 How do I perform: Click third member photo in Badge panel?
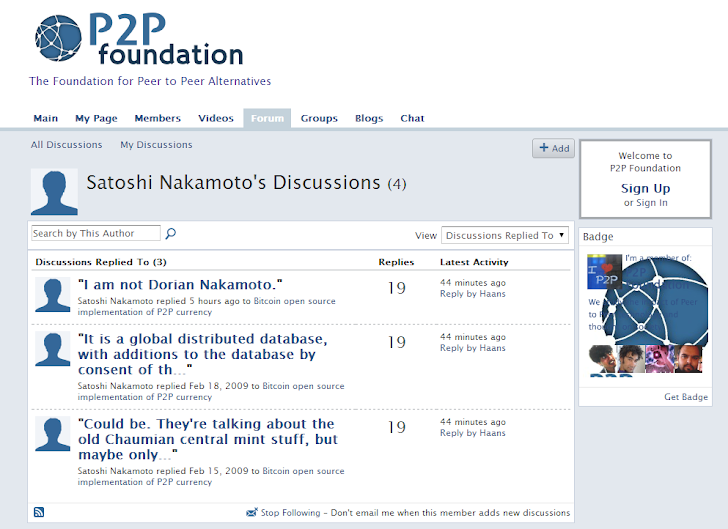[659, 359]
